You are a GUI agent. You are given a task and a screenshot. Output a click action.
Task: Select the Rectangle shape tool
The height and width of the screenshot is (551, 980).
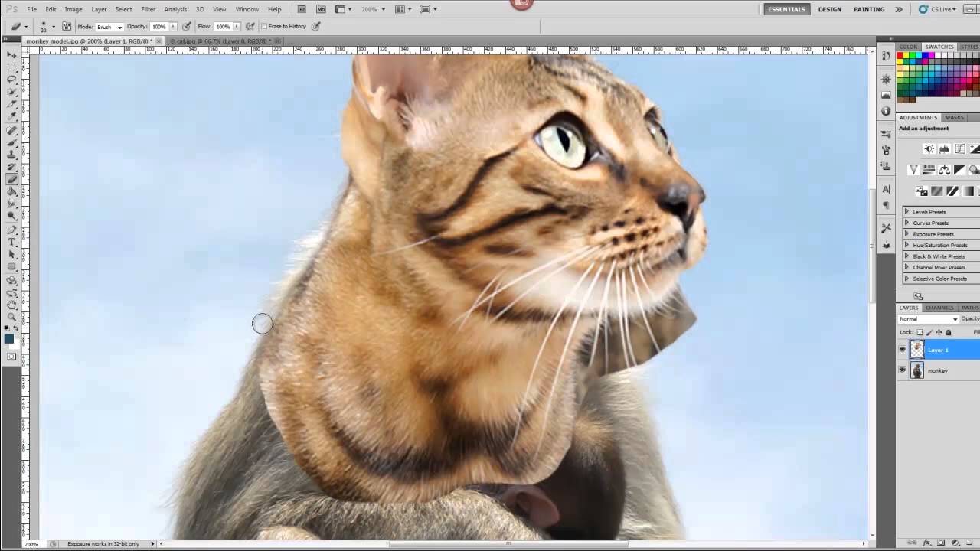pyautogui.click(x=11, y=267)
